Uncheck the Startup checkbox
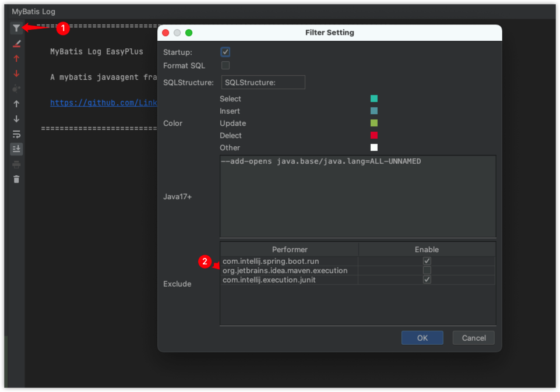 click(225, 51)
